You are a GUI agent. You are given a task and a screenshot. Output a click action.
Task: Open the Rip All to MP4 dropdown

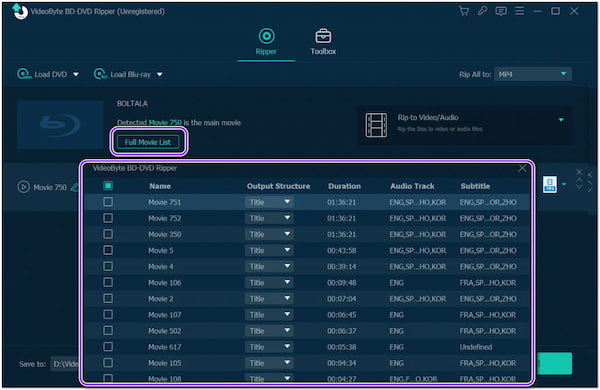pyautogui.click(x=533, y=74)
